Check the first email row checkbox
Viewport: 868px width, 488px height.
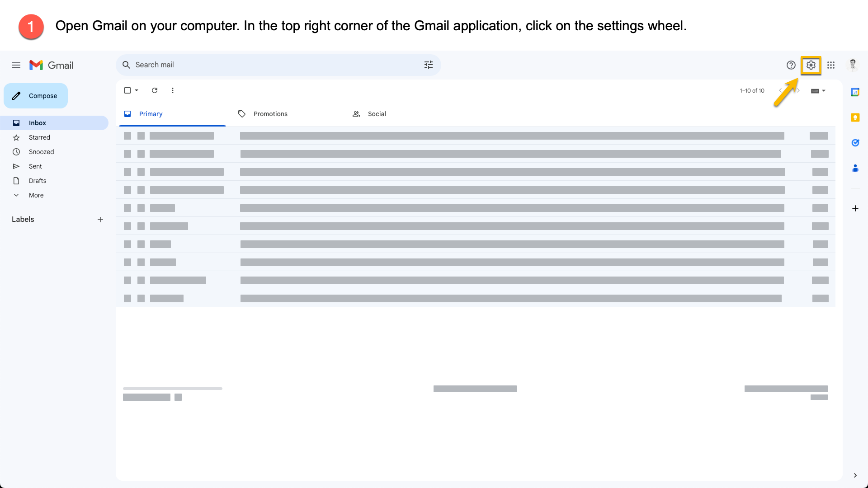[127, 136]
